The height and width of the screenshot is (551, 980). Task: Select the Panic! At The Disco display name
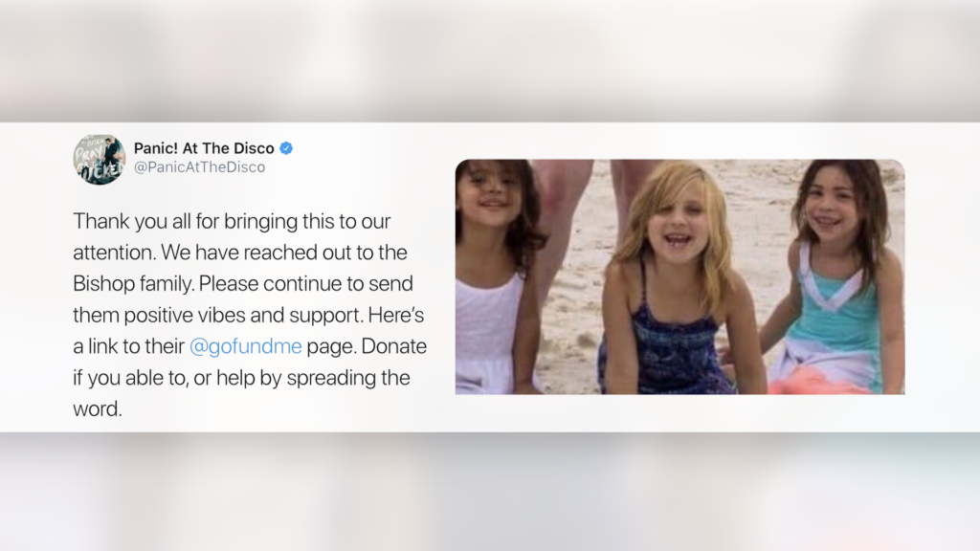coord(204,148)
